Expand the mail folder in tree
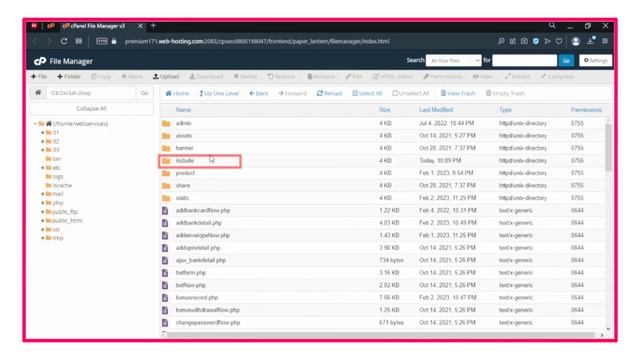Image resolution: width=640 pixels, height=360 pixels. pyautogui.click(x=42, y=194)
